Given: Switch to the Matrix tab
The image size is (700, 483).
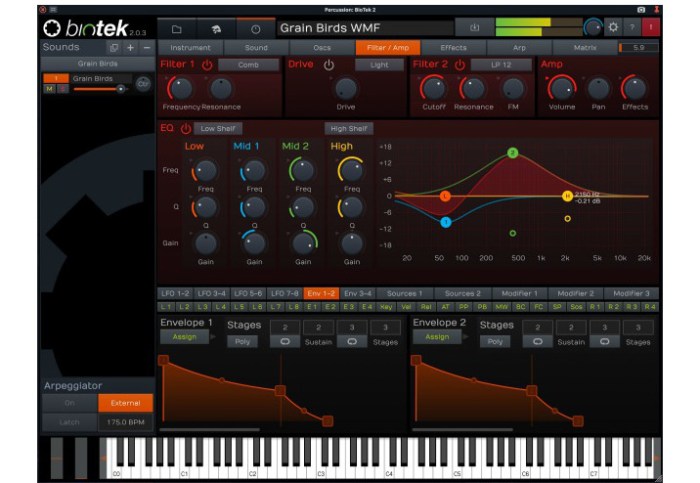Looking at the screenshot, I should (585, 47).
